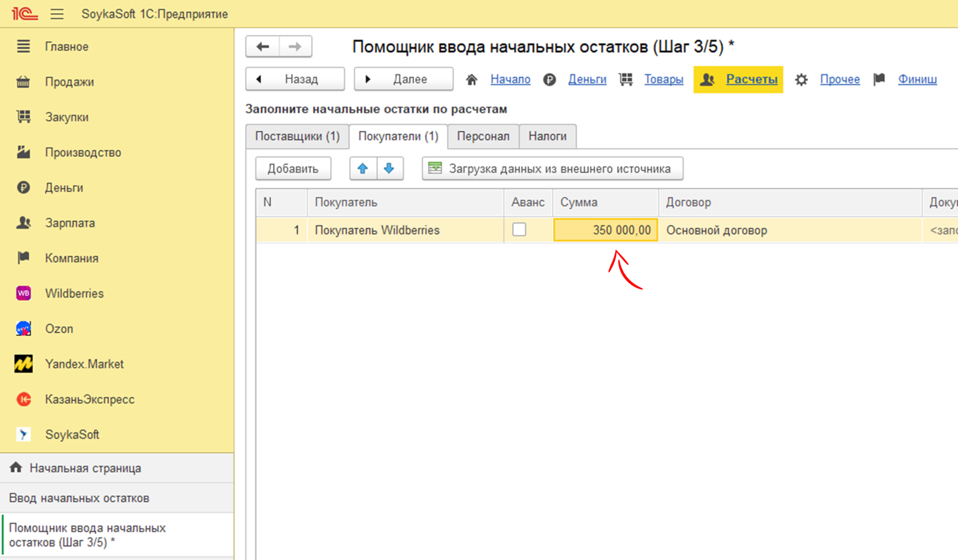The height and width of the screenshot is (560, 958).
Task: Open the hamburger main menu
Action: tap(57, 14)
